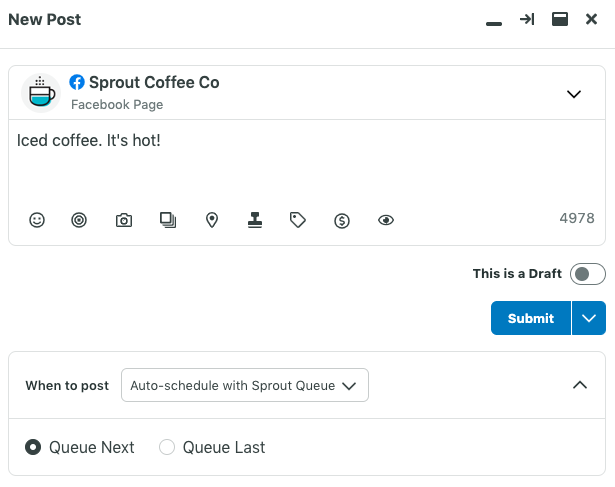615x487 pixels.
Task: Select the Queue Last radio option
Action: click(x=167, y=447)
